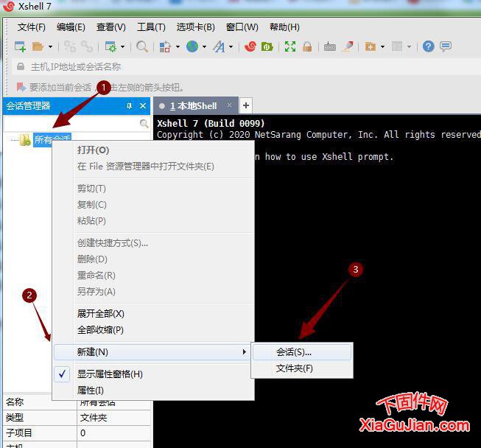481x448 pixels.
Task: Select the 所有会话 folder tree item
Action: point(52,139)
